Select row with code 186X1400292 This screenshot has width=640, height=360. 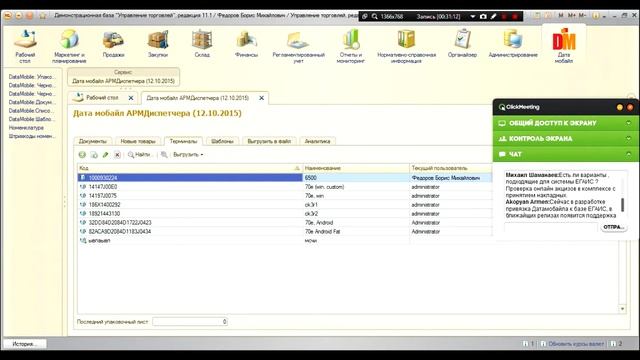[284, 204]
